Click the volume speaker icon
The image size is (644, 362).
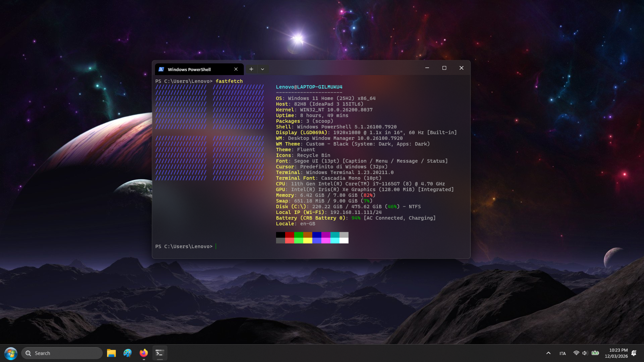coord(585,353)
